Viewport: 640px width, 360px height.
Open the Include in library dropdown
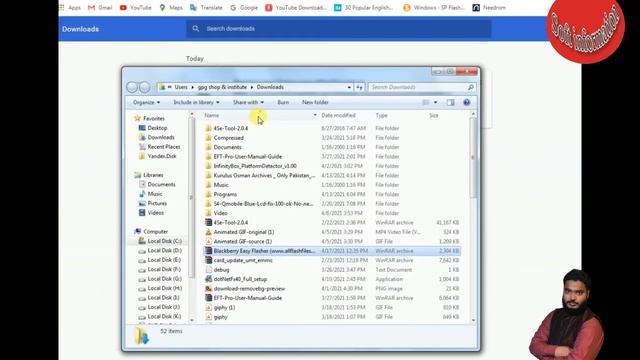click(196, 102)
